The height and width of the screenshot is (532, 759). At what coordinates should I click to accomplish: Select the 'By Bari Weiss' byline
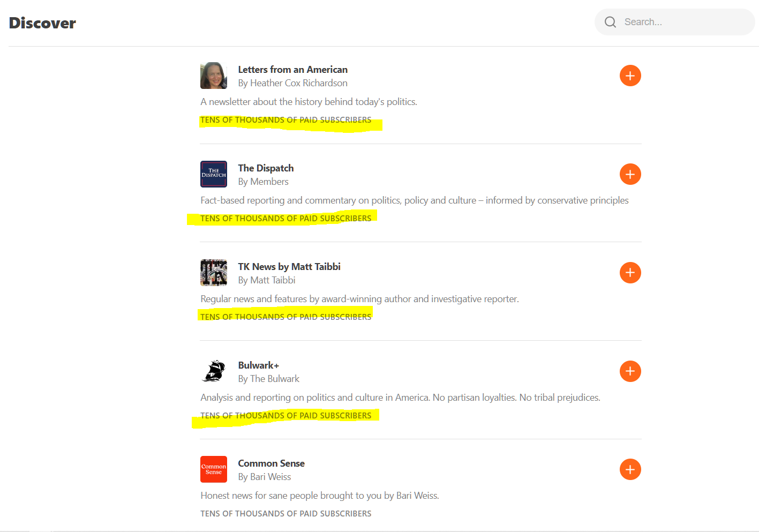[265, 477]
